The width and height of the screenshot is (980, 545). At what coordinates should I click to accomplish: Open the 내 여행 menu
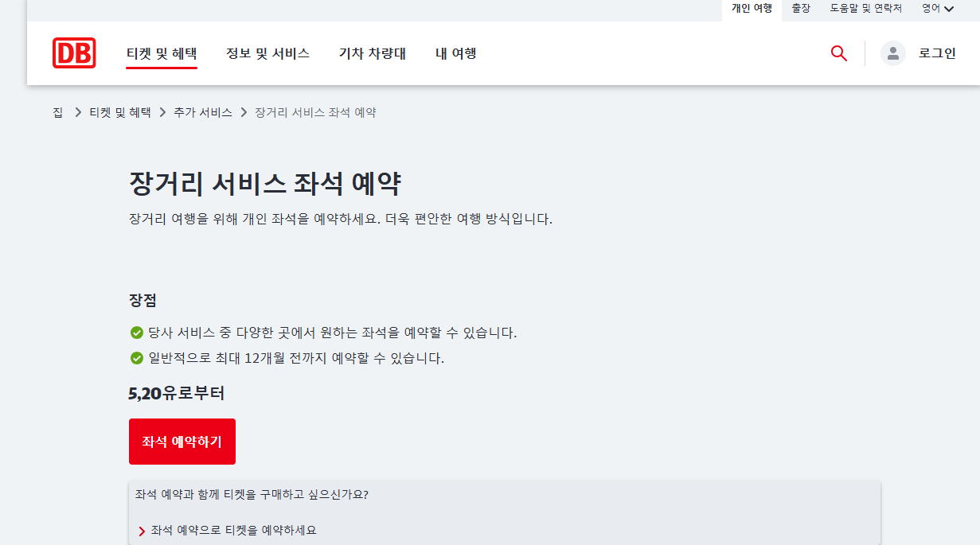(456, 53)
